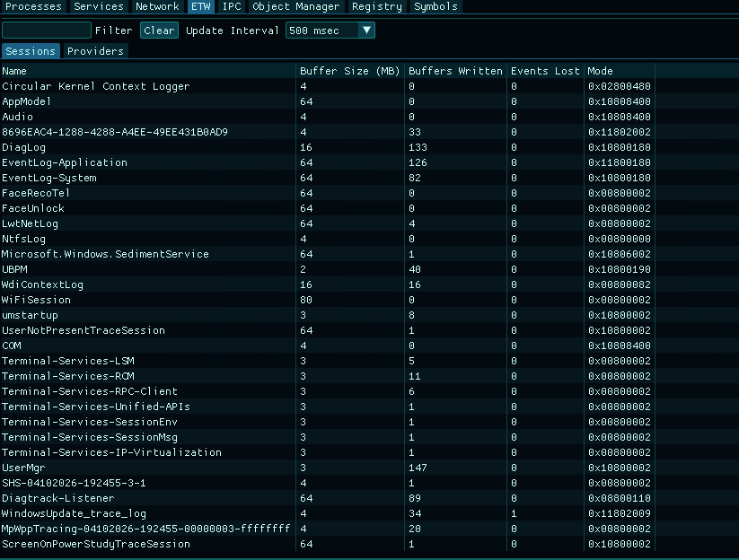Switch to the Registry tab
739x560 pixels.
(x=377, y=6)
